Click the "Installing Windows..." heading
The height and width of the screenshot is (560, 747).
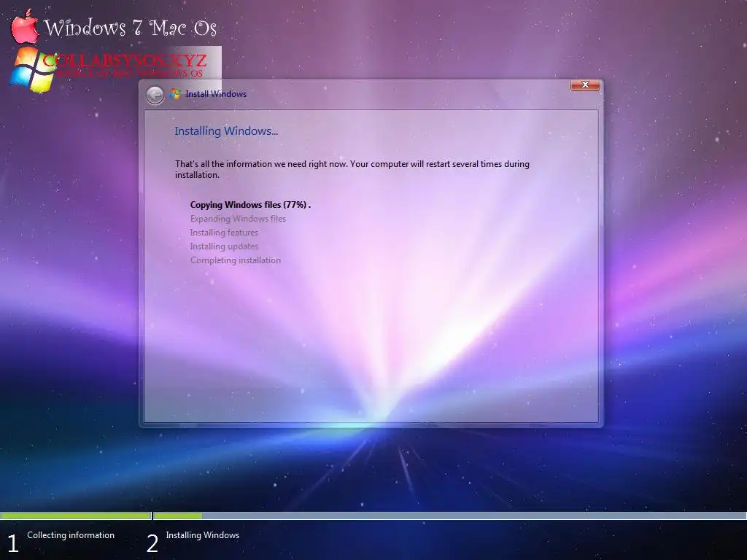coord(226,131)
